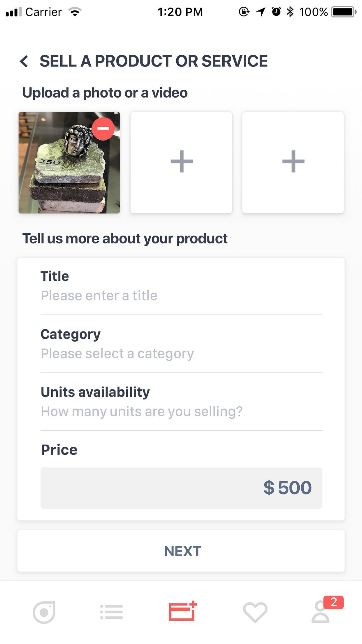Open the list view tab icon
The height and width of the screenshot is (644, 362).
pos(112,612)
